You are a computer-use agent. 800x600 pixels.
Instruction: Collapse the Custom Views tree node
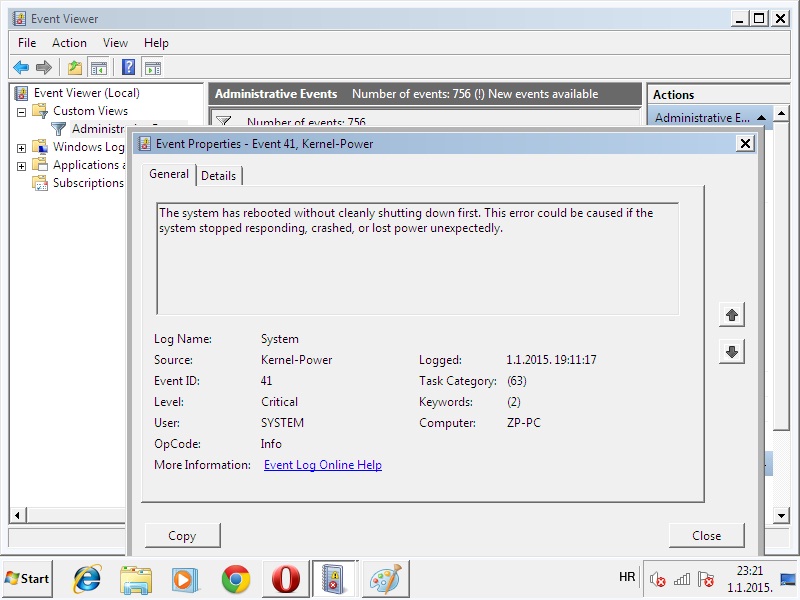click(22, 111)
